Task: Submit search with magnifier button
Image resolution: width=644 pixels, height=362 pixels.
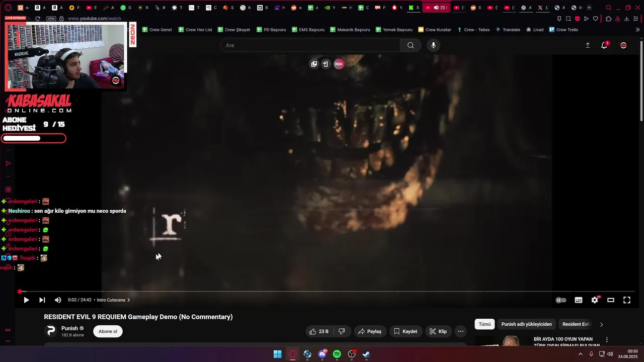Action: tap(411, 45)
